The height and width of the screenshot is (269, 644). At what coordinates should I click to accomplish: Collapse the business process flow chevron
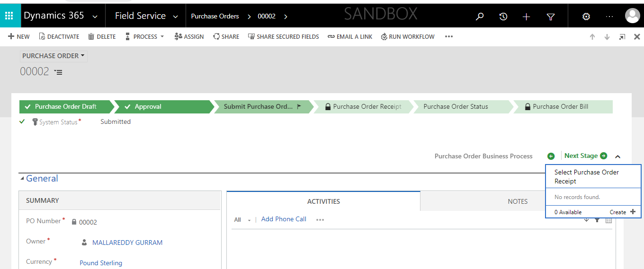pos(617,156)
